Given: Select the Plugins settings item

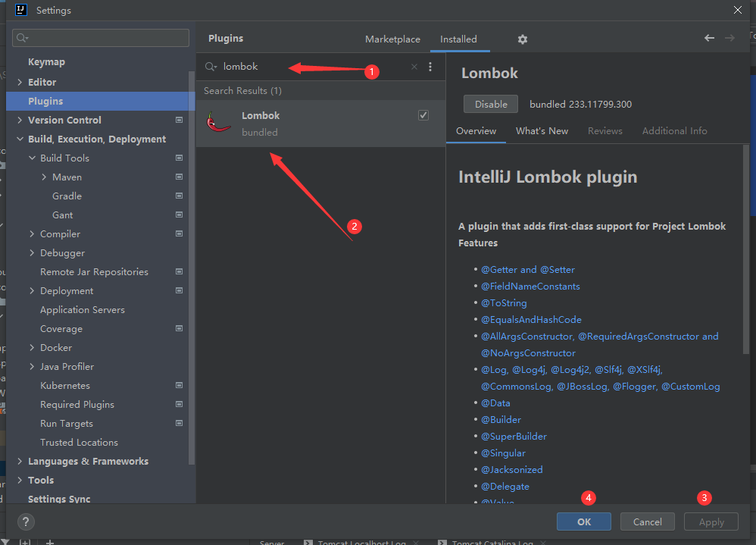Looking at the screenshot, I should pos(100,101).
